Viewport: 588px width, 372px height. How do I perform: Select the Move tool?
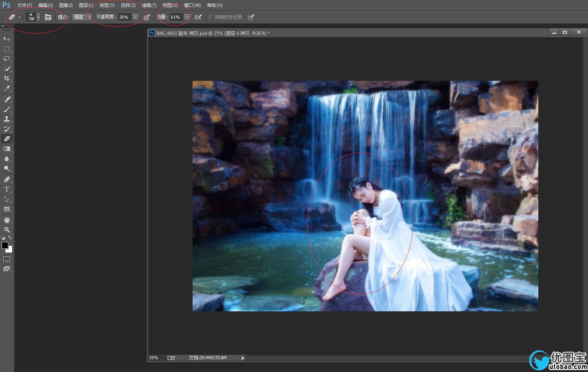(7, 39)
